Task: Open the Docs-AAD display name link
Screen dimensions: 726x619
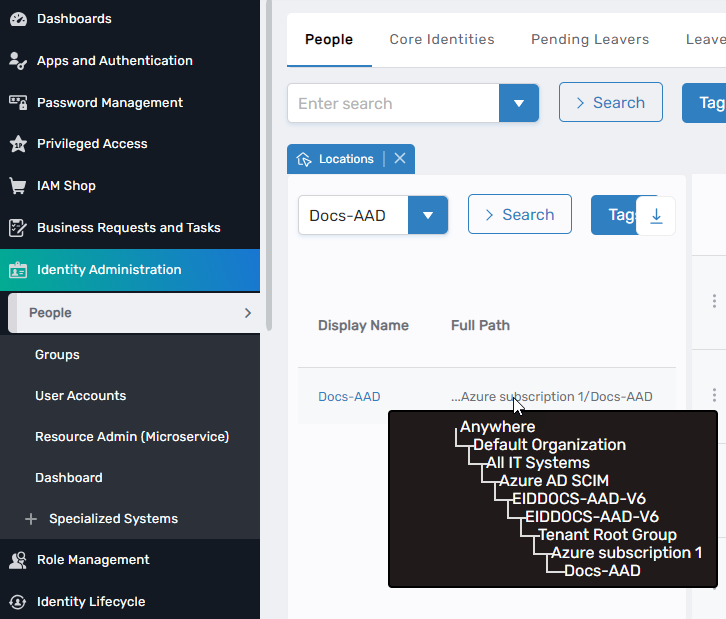Action: point(349,397)
